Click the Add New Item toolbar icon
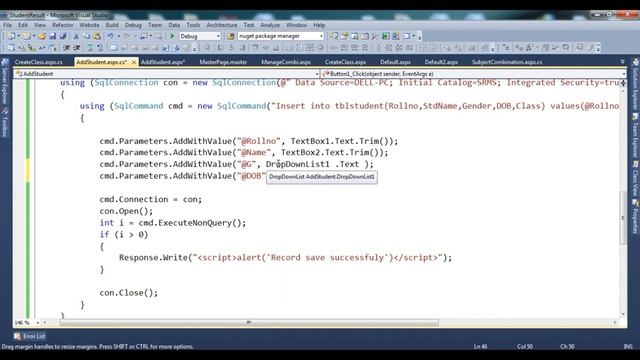Screen dimensions: 640x360 pyautogui.click(x=26, y=36)
